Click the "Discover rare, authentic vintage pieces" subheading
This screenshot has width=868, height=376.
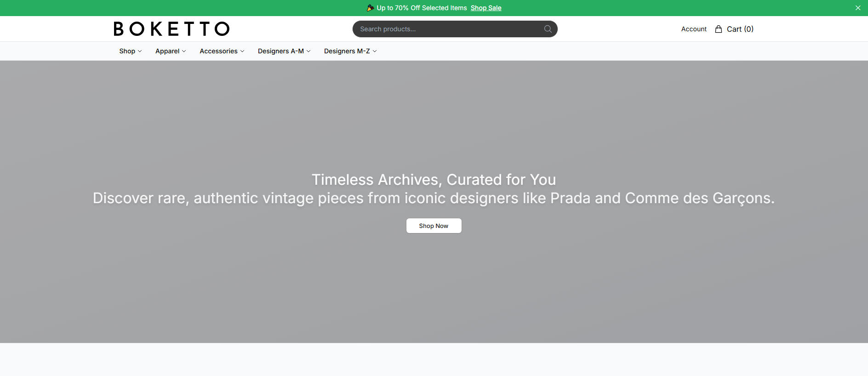[x=434, y=198]
